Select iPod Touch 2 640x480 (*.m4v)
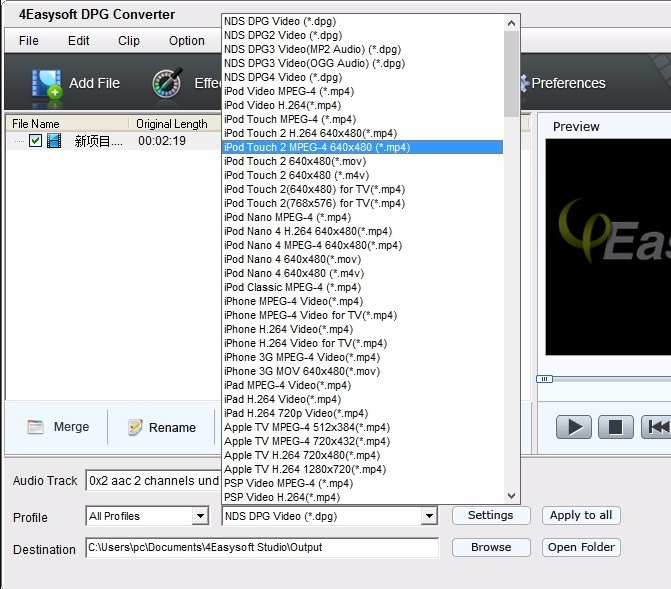Viewport: 671px width, 589px height. (362, 175)
